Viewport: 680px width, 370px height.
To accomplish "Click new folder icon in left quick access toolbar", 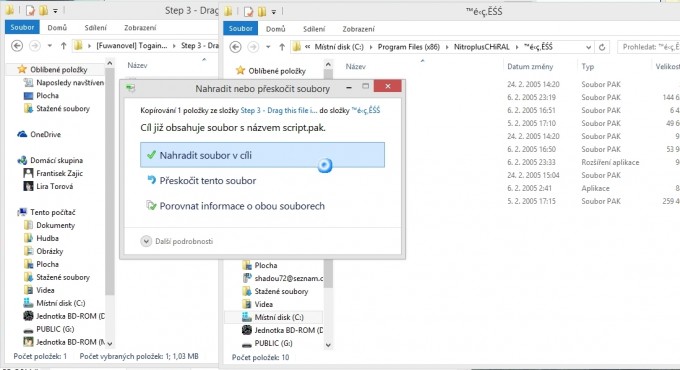I will pos(43,10).
